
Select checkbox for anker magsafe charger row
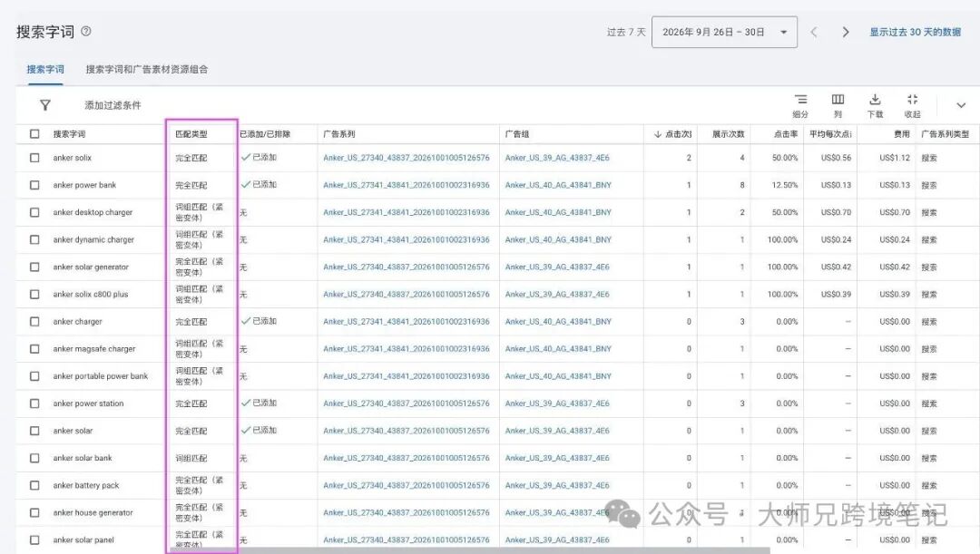point(34,349)
